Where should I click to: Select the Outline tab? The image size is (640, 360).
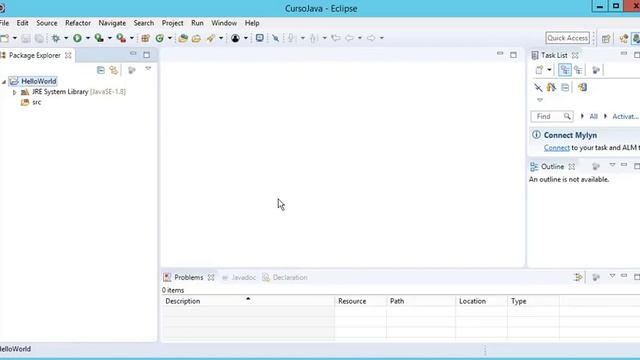[552, 167]
